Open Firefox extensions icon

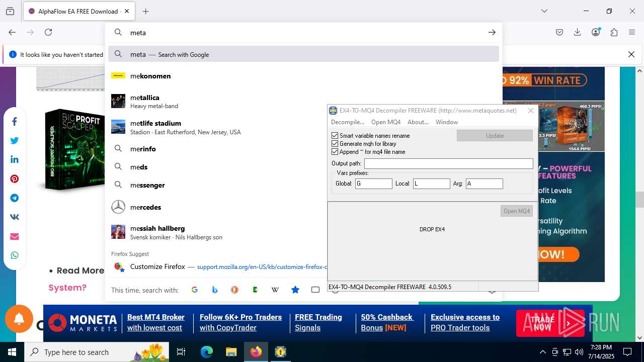click(x=614, y=32)
